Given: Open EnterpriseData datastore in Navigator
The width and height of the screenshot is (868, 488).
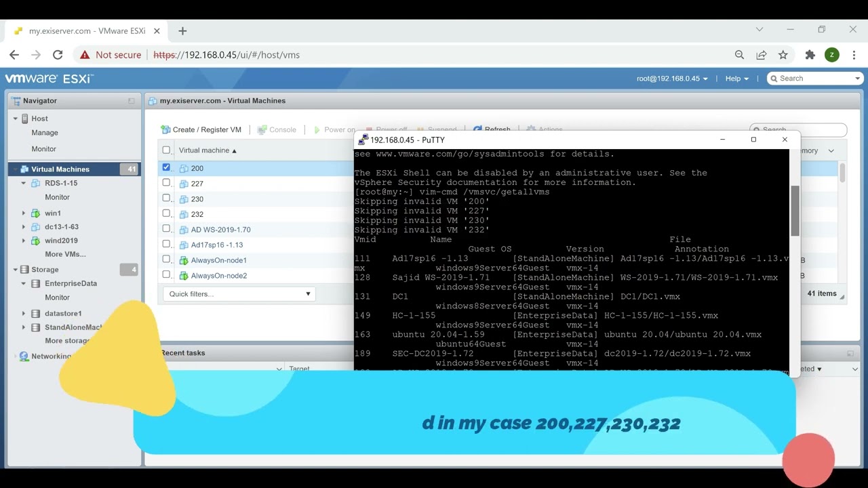Looking at the screenshot, I should click(71, 284).
